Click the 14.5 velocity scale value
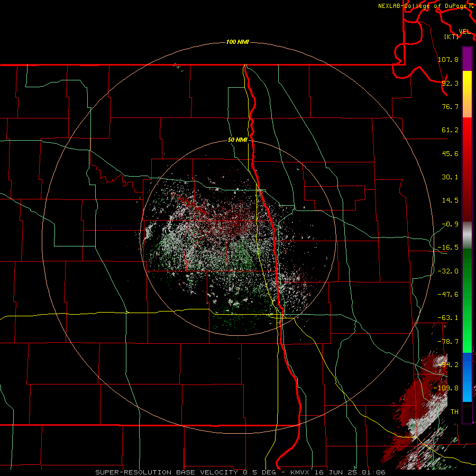Viewport: 476px width, 476px height. [x=450, y=200]
